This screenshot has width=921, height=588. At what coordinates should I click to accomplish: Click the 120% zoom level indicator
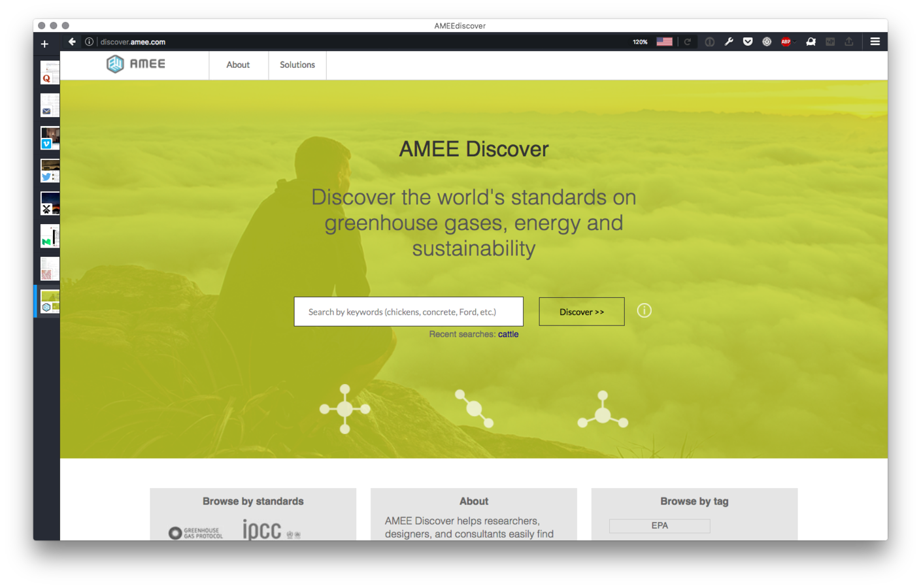pos(640,42)
